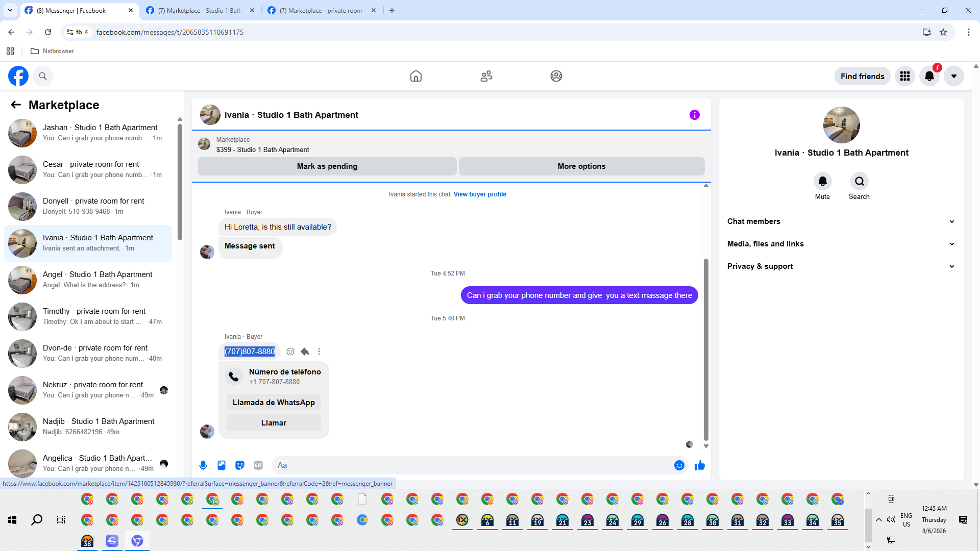Open the Angel Studio 1 Bath Apartment chat
980x551 pixels.
(88, 280)
